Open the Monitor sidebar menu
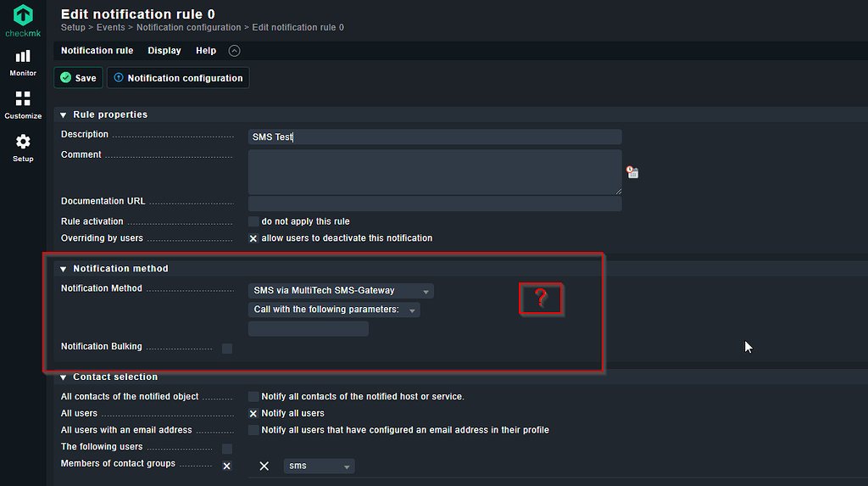 [23, 62]
